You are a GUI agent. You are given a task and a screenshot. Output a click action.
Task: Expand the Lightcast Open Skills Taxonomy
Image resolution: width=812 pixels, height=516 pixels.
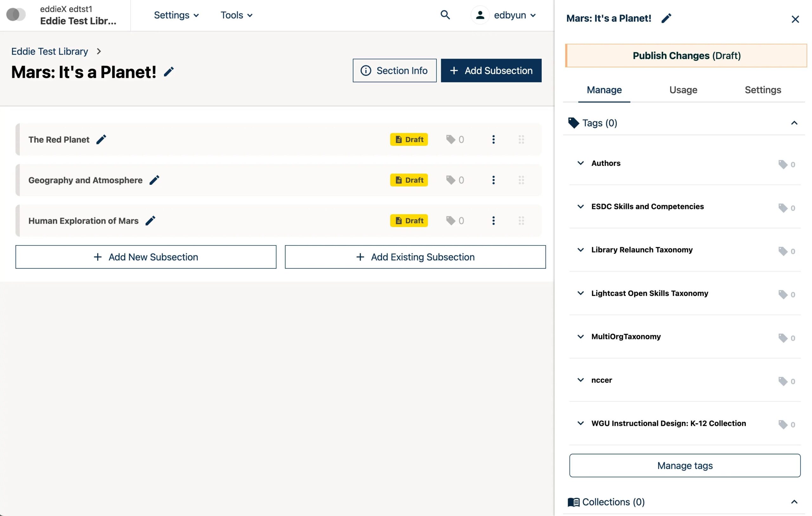pos(580,293)
